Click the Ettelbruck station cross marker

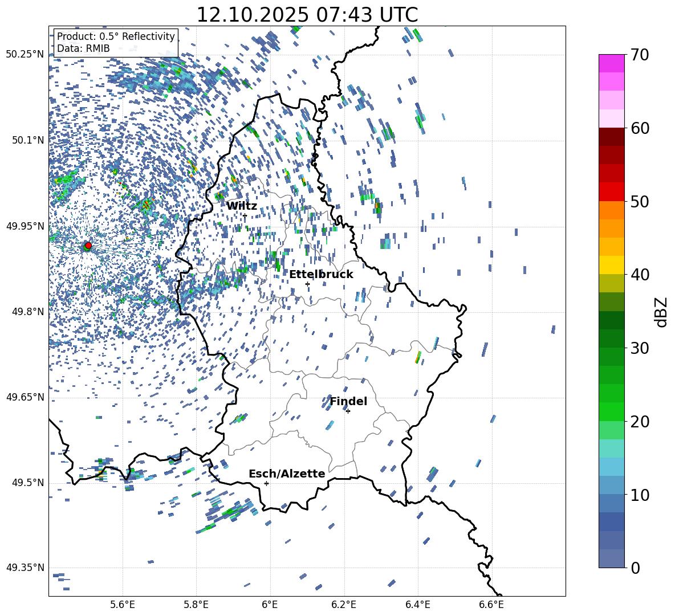tap(307, 284)
